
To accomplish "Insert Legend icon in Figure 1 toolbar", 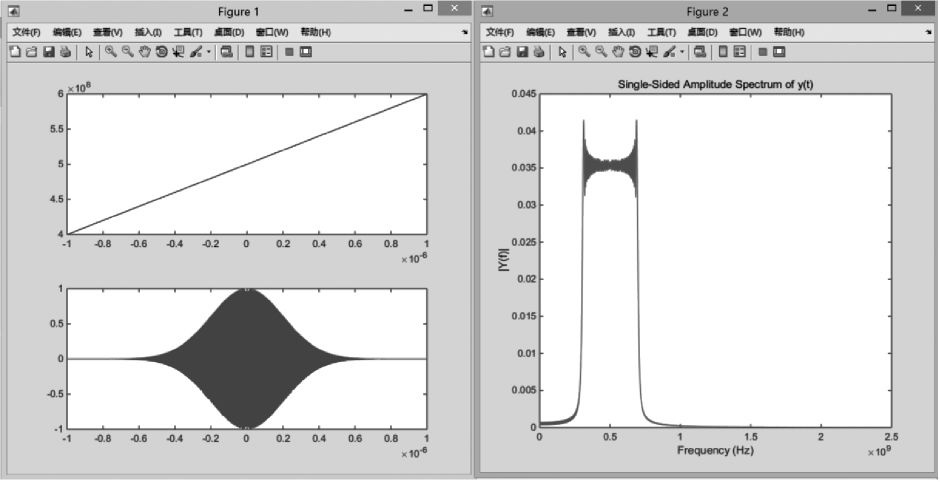I will click(x=266, y=52).
